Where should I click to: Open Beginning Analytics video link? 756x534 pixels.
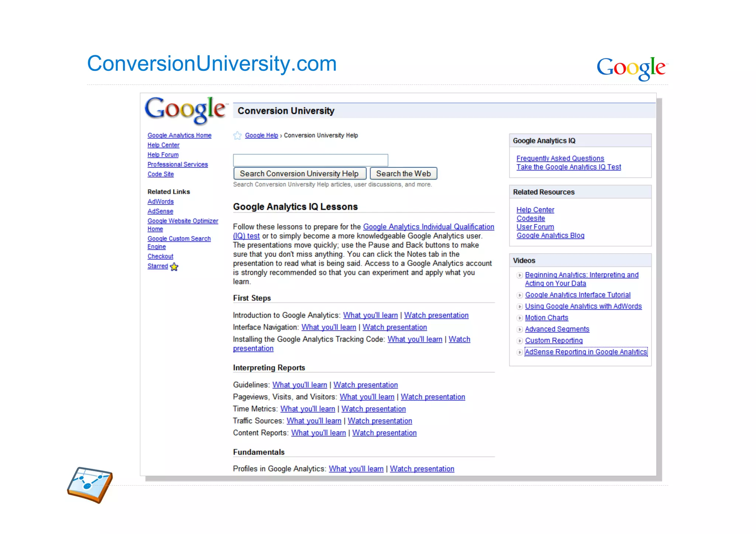tap(581, 279)
